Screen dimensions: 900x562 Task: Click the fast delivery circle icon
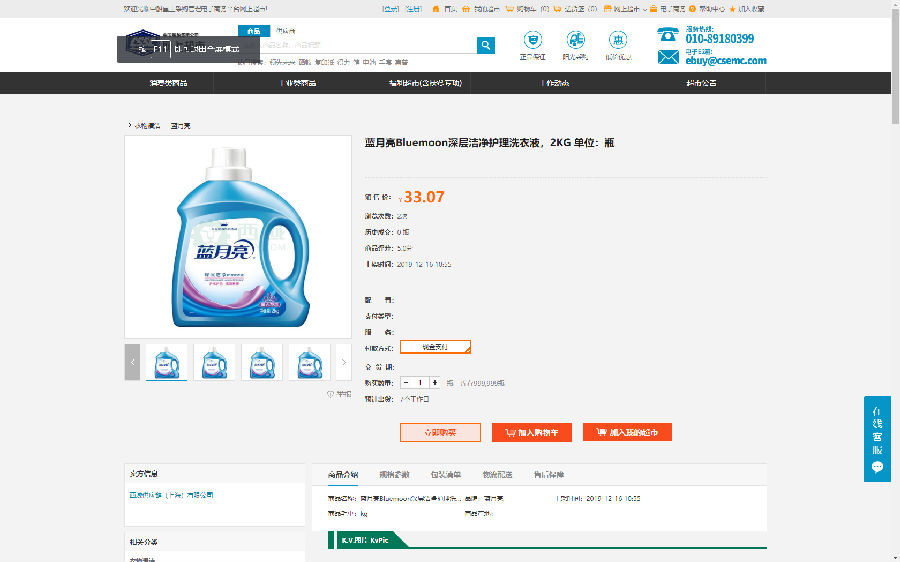[x=575, y=40]
